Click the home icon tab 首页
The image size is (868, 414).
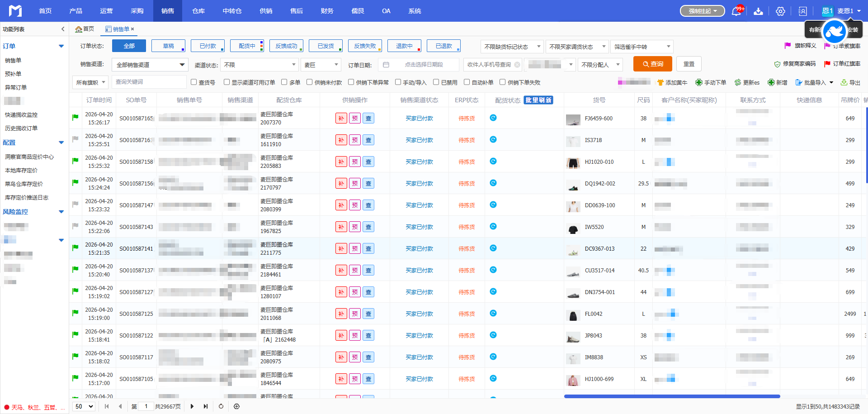click(x=85, y=29)
